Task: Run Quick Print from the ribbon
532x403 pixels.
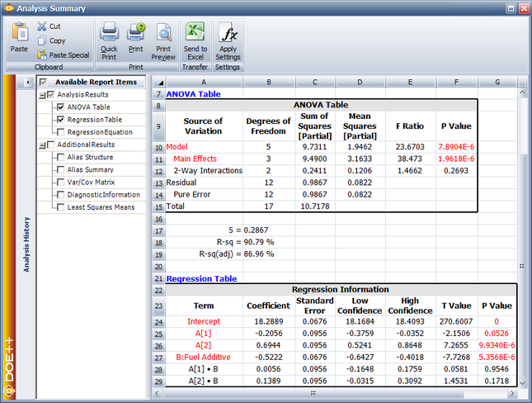Action: 109,33
